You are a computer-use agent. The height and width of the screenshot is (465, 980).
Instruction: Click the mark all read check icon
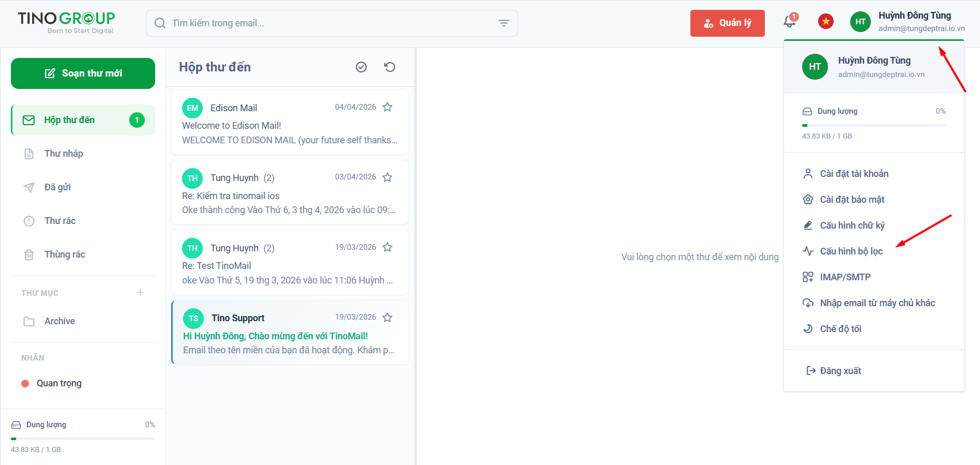[x=361, y=67]
